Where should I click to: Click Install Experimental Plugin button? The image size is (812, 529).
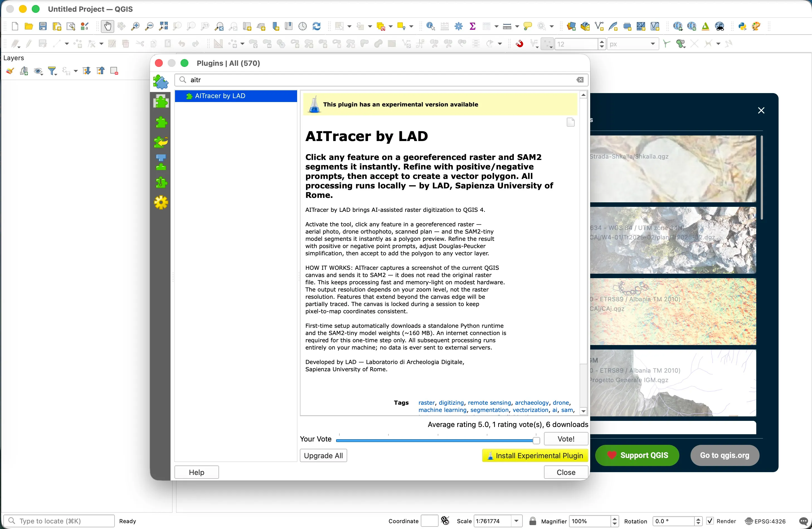[535, 456]
